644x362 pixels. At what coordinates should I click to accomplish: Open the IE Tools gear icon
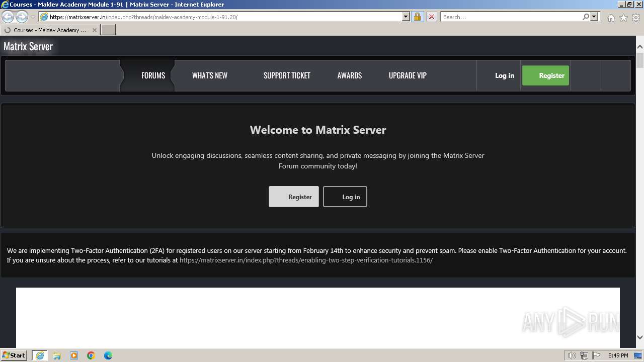pyautogui.click(x=636, y=18)
